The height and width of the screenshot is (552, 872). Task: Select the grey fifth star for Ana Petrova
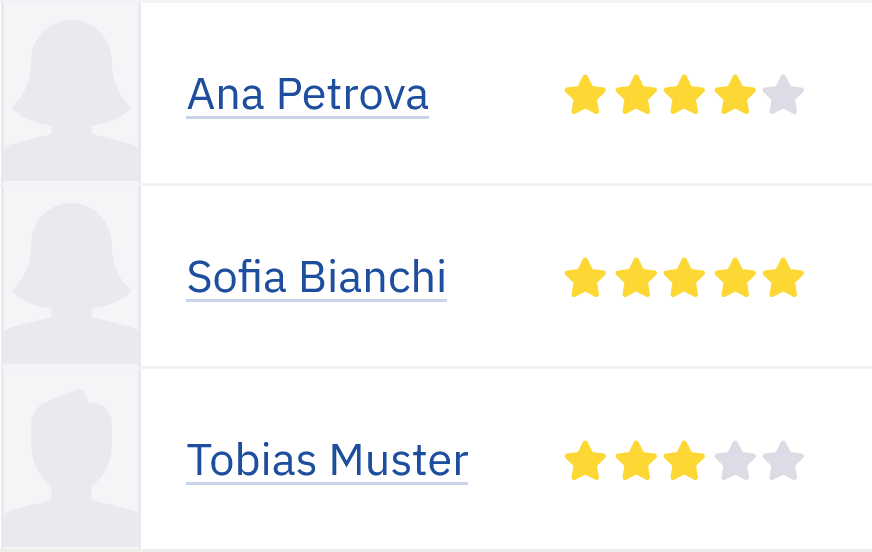coord(783,95)
